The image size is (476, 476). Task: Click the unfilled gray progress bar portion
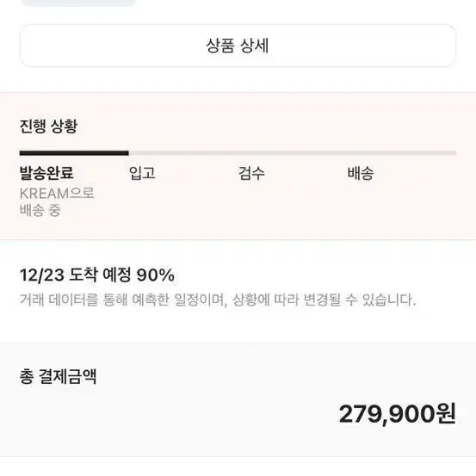[293, 153]
